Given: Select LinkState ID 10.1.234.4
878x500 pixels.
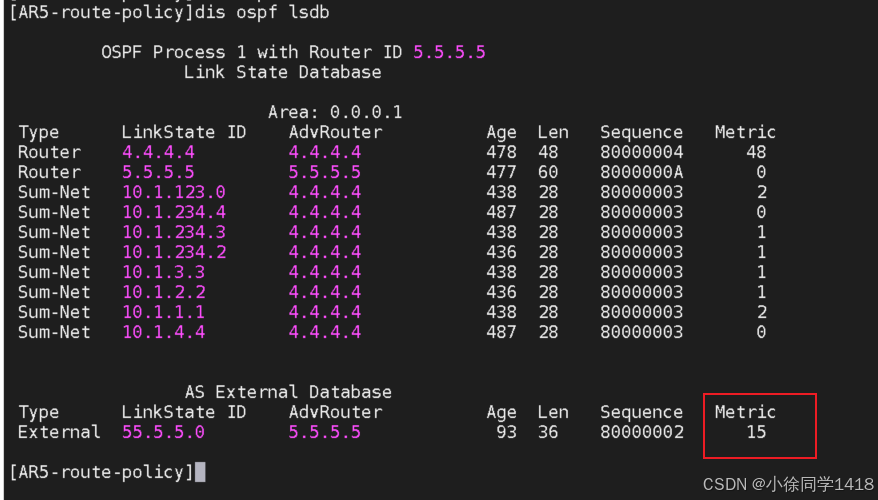Looking at the screenshot, I should click(x=174, y=212).
